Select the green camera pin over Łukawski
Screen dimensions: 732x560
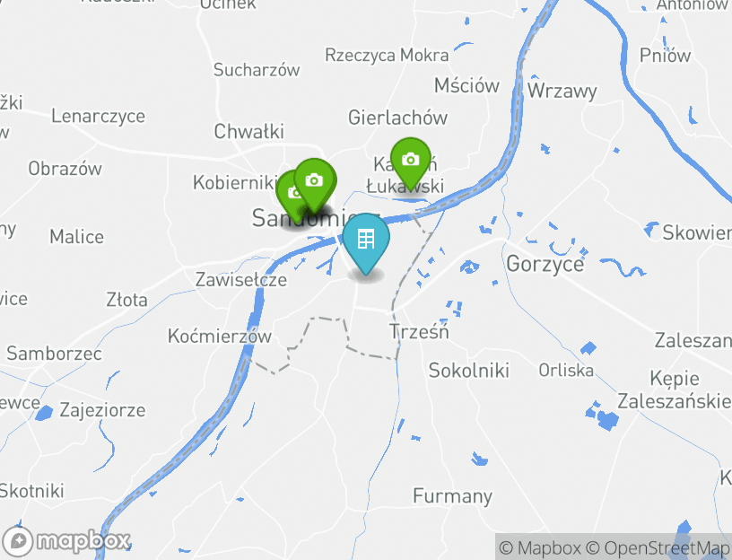[410, 163]
